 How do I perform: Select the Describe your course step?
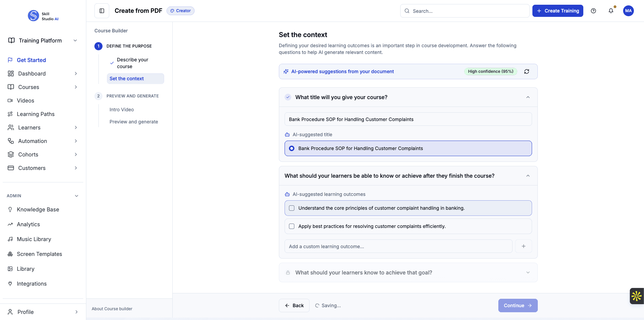click(132, 63)
